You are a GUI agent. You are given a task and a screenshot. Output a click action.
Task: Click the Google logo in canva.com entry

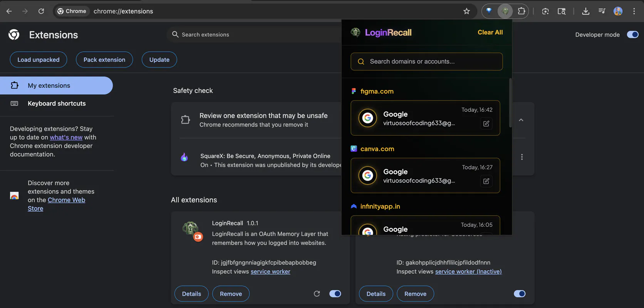coord(368,176)
